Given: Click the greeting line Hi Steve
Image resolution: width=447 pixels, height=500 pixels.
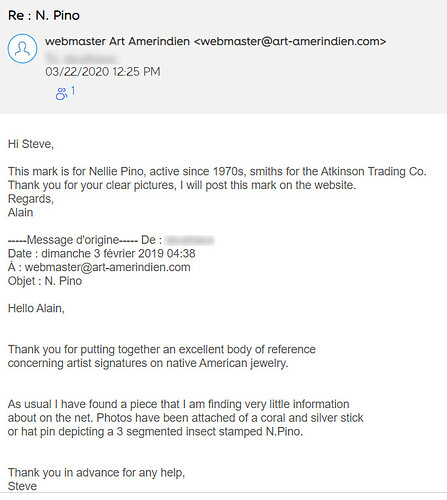Looking at the screenshot, I should (x=31, y=144).
